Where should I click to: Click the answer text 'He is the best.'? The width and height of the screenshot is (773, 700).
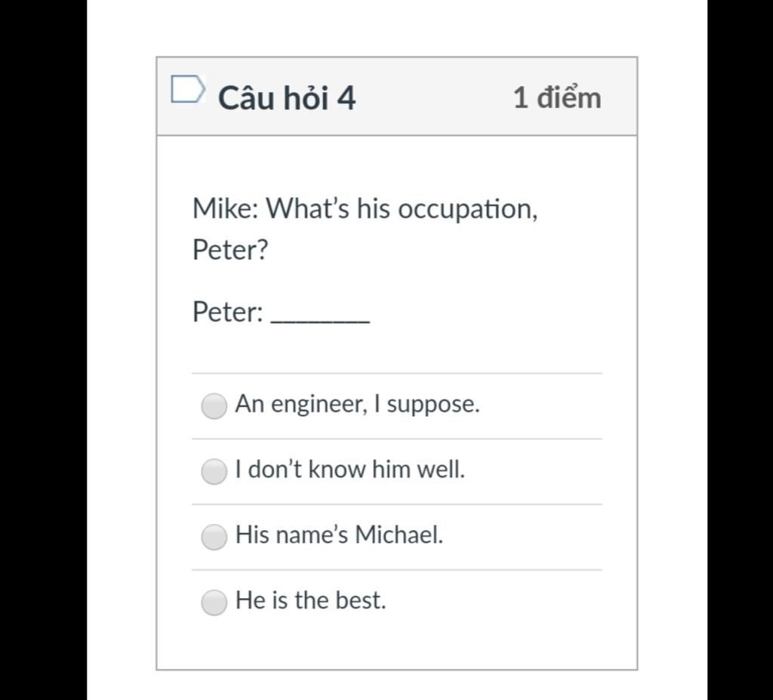310,600
